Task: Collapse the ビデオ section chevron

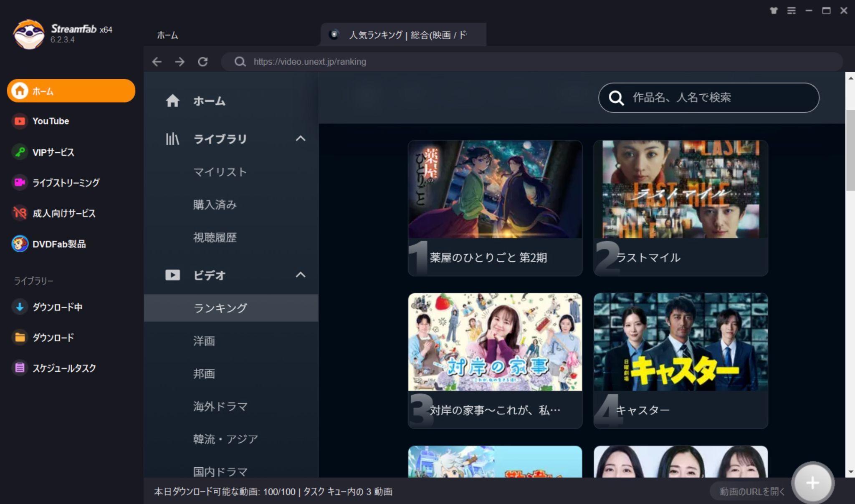Action: coord(301,275)
